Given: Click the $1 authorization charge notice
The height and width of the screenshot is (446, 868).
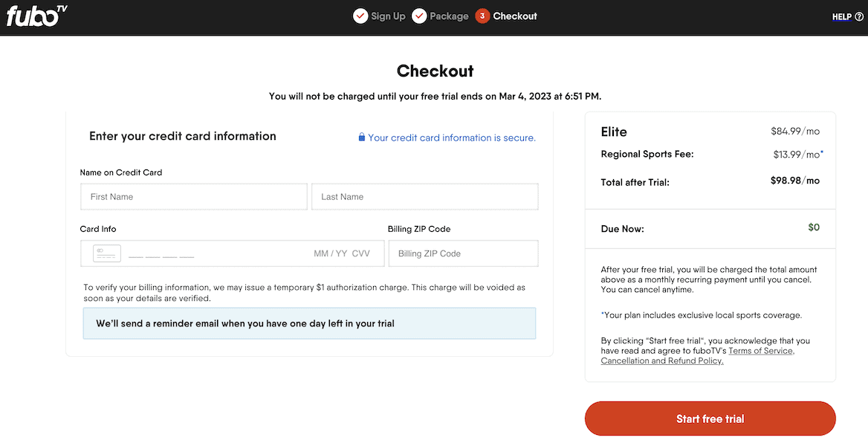Looking at the screenshot, I should click(x=305, y=293).
